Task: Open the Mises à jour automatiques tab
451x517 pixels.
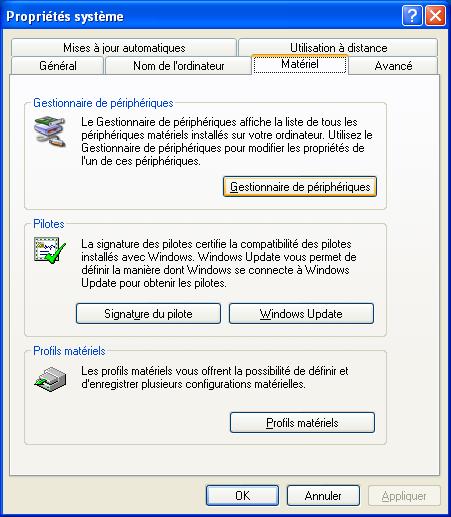Action: click(124, 48)
